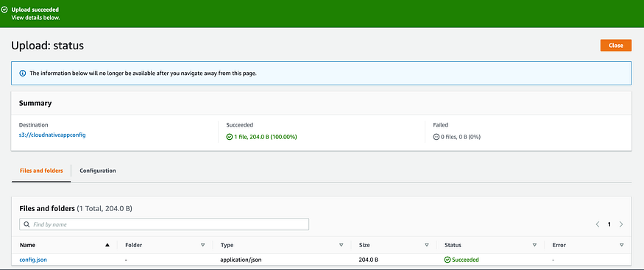The height and width of the screenshot is (270, 644).
Task: Open the config.json file link
Action: (33, 260)
